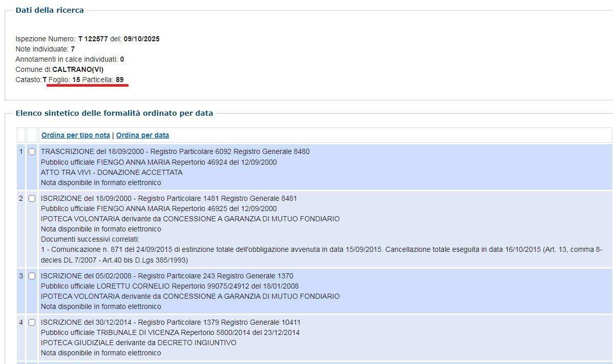Select checkbox of formalità number 2
The image size is (613, 364).
32,199
